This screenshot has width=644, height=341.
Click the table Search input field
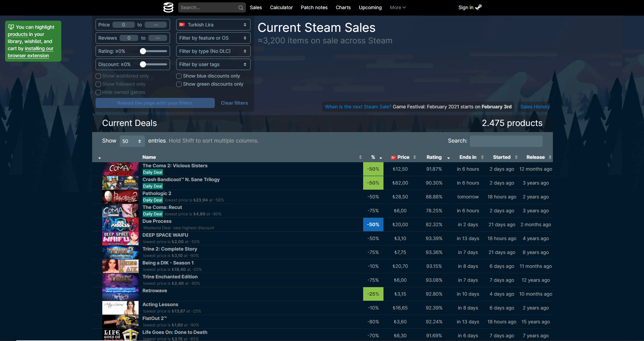click(x=506, y=141)
